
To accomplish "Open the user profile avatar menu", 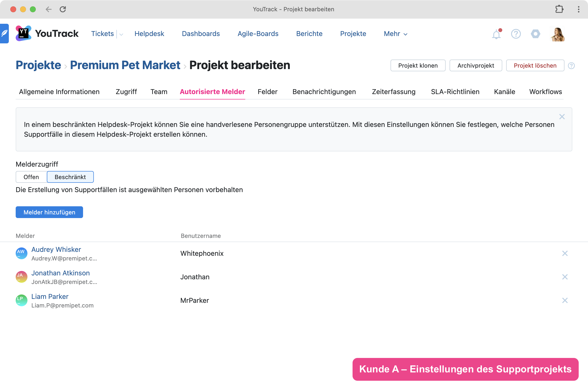I will 558,34.
